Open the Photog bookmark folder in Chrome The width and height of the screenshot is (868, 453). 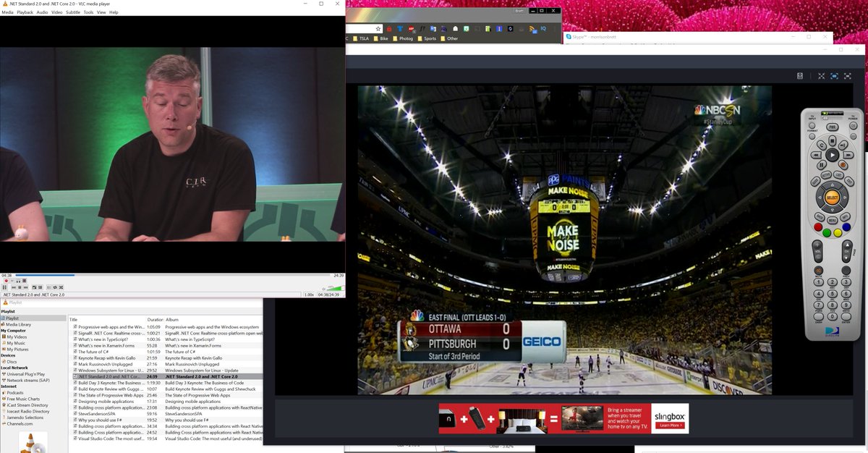tap(403, 38)
